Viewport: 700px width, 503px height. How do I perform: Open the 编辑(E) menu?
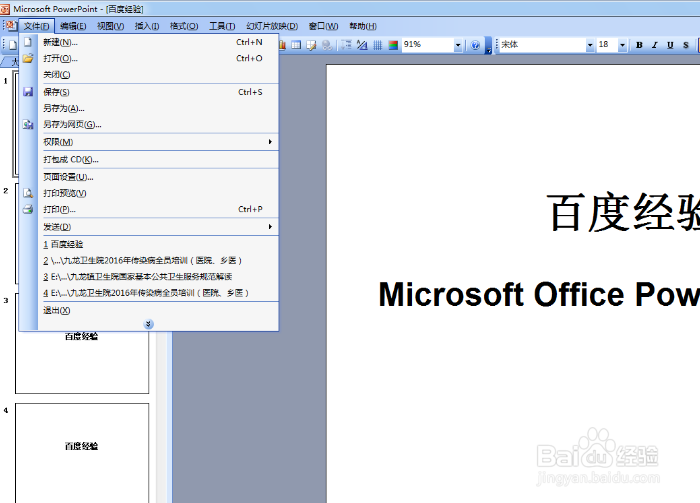point(73,26)
